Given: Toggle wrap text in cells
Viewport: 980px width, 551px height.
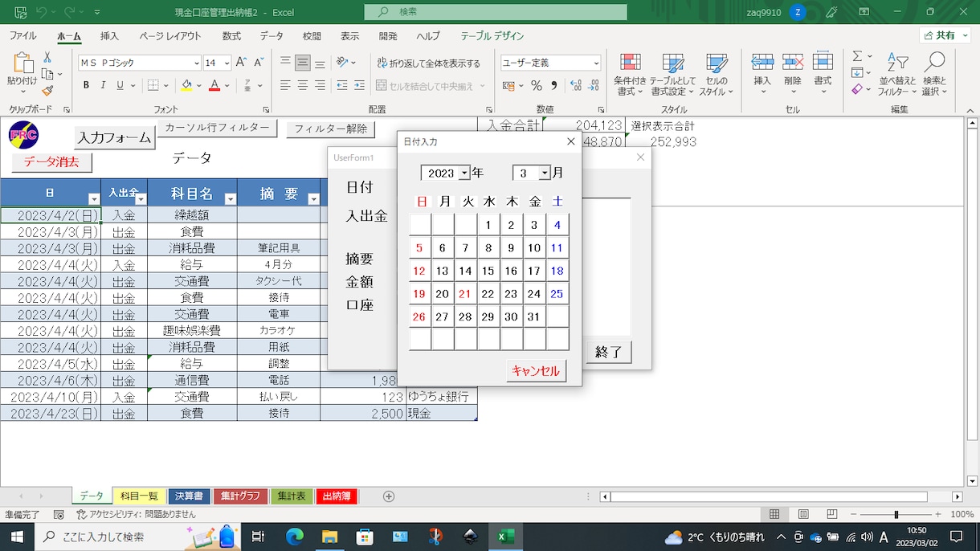Looking at the screenshot, I should [x=428, y=63].
